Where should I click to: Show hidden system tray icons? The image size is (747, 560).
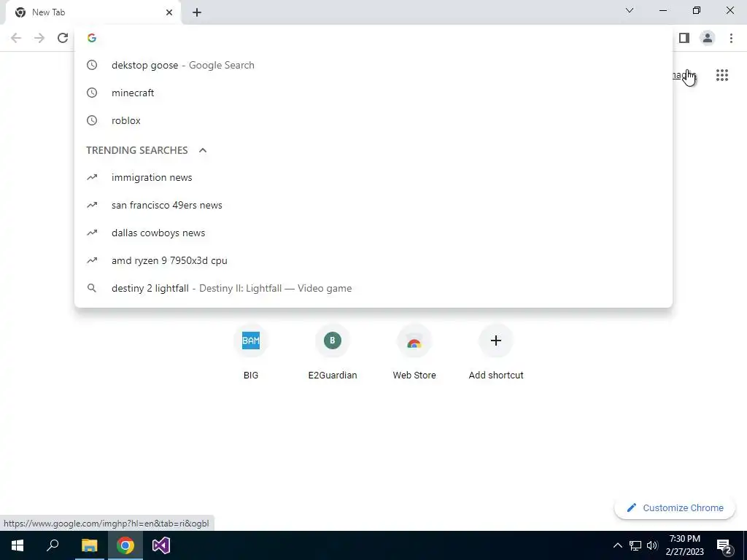(x=617, y=545)
